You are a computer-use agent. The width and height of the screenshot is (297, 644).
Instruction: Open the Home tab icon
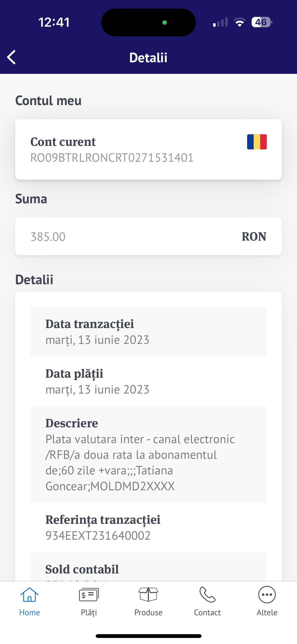pos(29,595)
